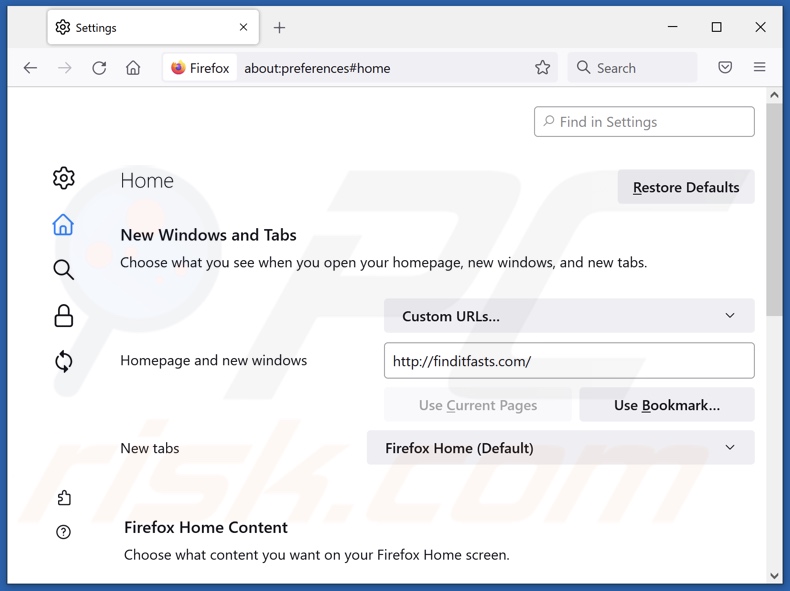Click the Use Bookmark button
The height and width of the screenshot is (591, 790).
coord(666,405)
